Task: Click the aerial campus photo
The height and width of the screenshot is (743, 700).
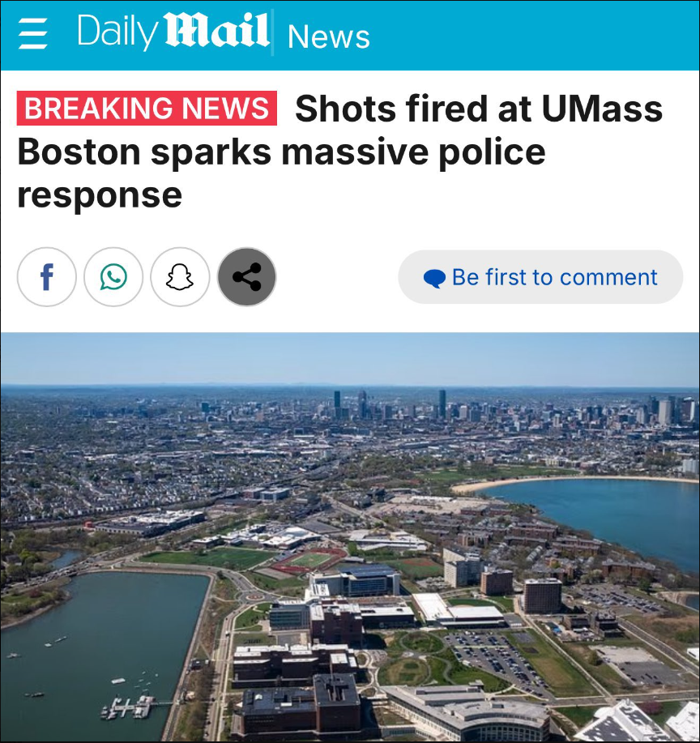Action: point(350,537)
